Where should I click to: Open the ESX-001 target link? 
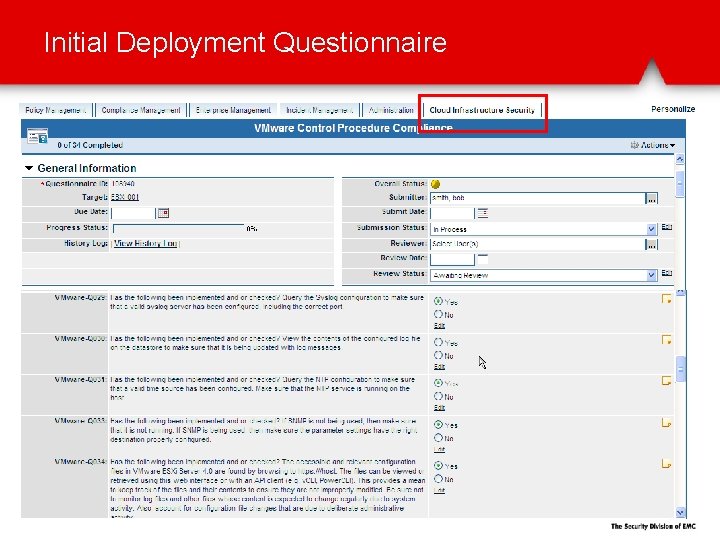(125, 197)
